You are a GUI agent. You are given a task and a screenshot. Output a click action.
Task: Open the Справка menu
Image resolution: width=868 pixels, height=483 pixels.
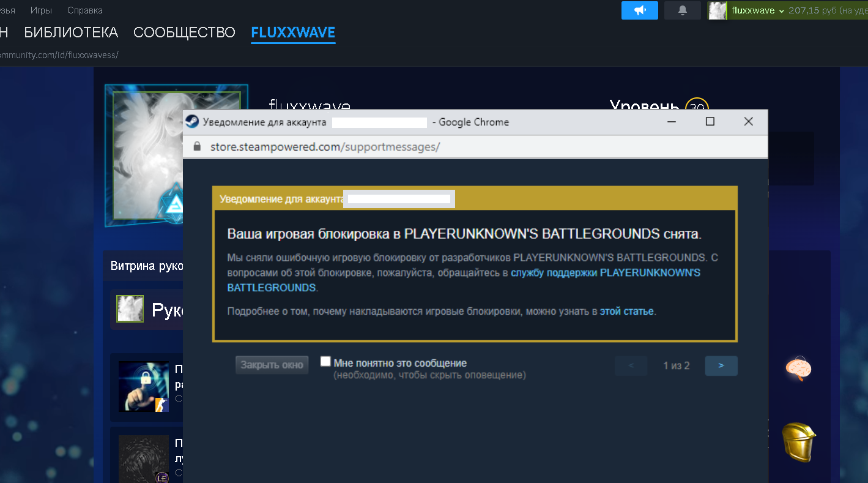pyautogui.click(x=85, y=10)
